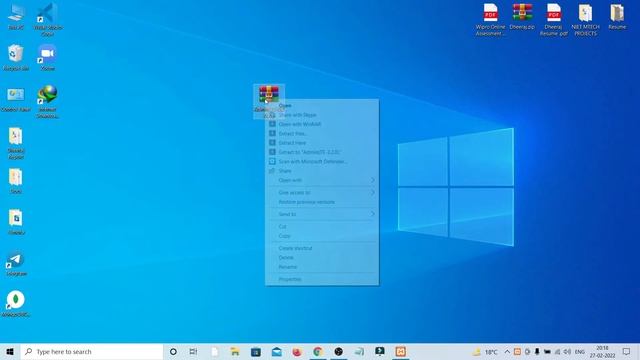
Task: Select the Wipro Online Assessment PDF
Action: pyautogui.click(x=491, y=20)
